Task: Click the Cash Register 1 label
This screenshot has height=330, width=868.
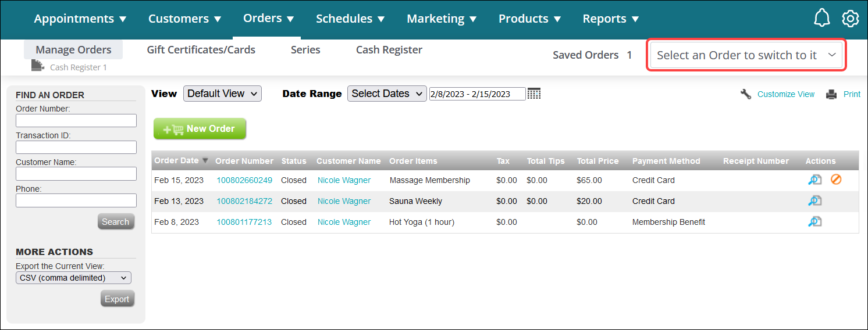Action: pyautogui.click(x=79, y=67)
